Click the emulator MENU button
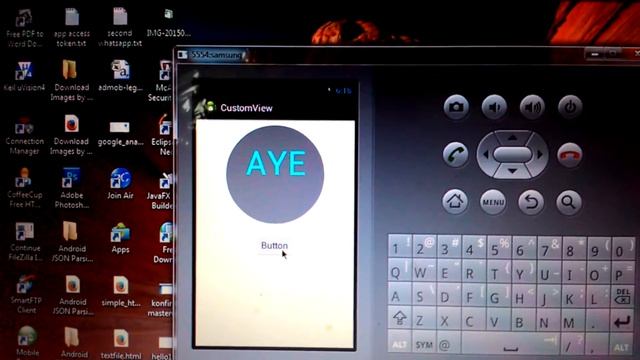 coord(493,202)
